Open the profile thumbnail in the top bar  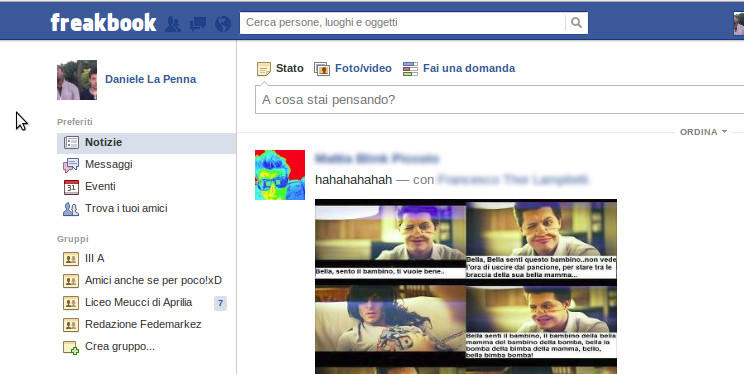coord(739,24)
